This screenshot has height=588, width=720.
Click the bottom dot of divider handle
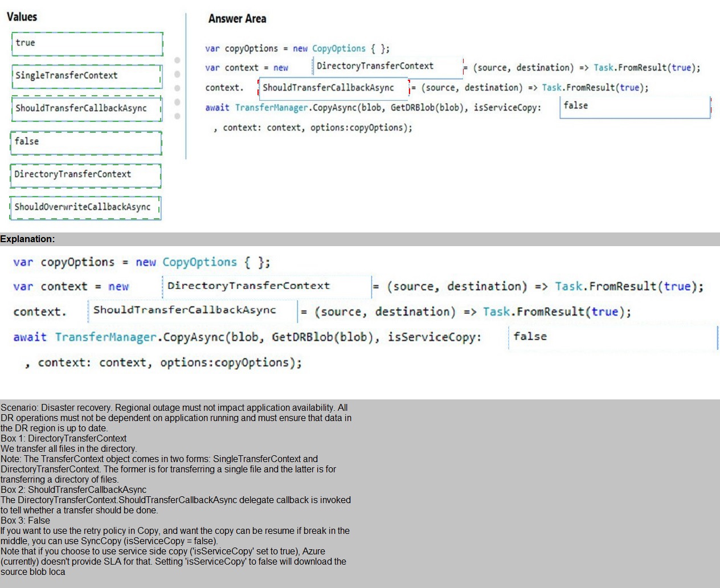(177, 116)
